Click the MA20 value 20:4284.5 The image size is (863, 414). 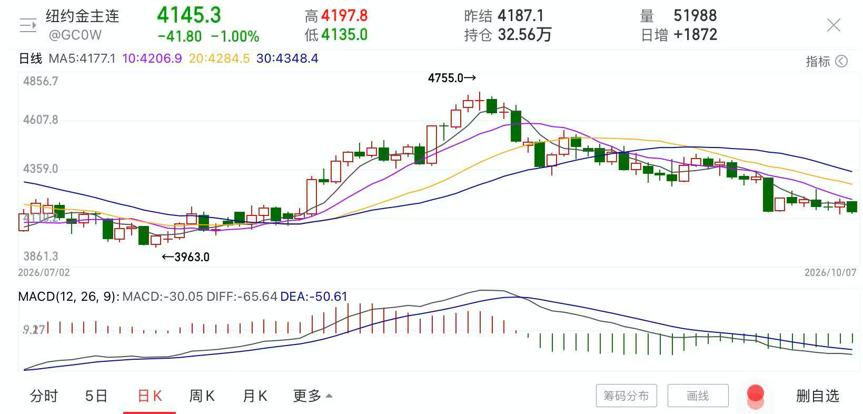click(219, 58)
